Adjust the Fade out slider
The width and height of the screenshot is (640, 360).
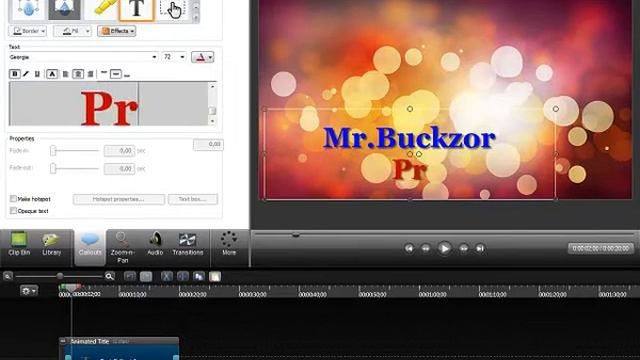point(53,169)
